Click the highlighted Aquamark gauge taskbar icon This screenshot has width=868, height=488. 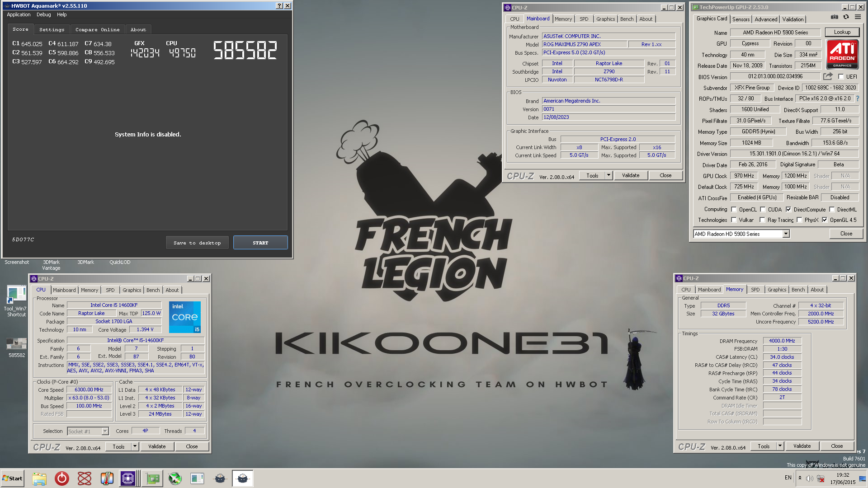pyautogui.click(x=243, y=479)
